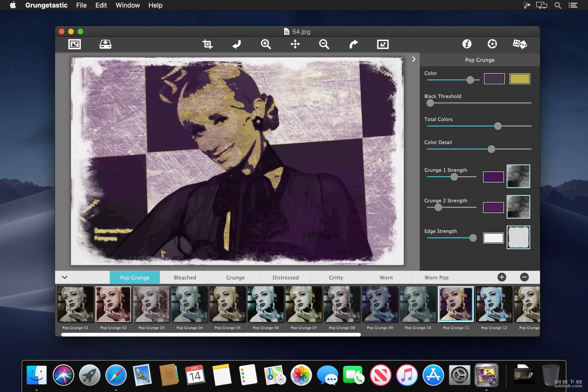Select the pan move tool
The height and width of the screenshot is (392, 588).
295,44
